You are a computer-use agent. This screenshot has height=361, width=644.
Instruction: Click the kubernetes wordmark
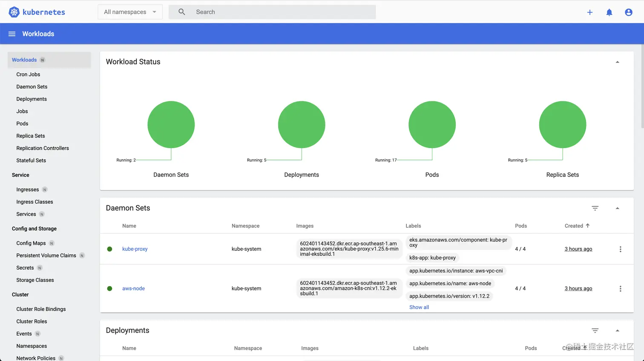(44, 12)
